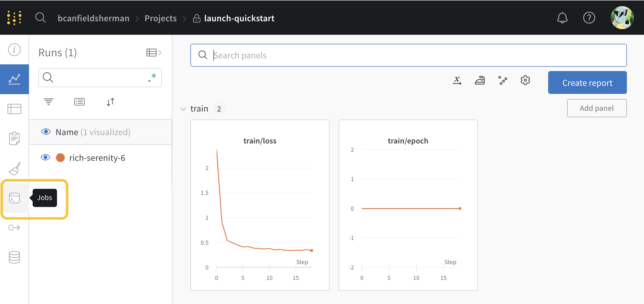Open the Sweeps broom icon
644x304 pixels.
14,169
